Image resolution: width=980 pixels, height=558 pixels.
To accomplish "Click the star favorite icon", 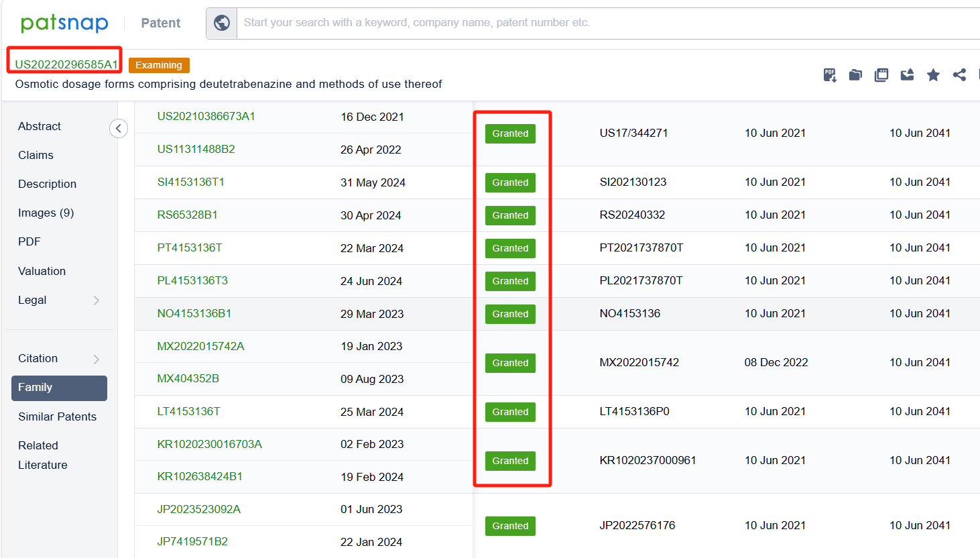I will 933,75.
